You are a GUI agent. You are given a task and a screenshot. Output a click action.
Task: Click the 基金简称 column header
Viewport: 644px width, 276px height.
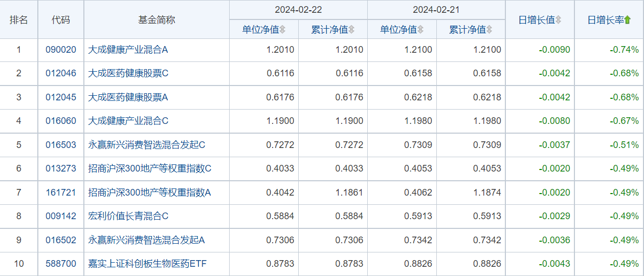click(x=157, y=20)
